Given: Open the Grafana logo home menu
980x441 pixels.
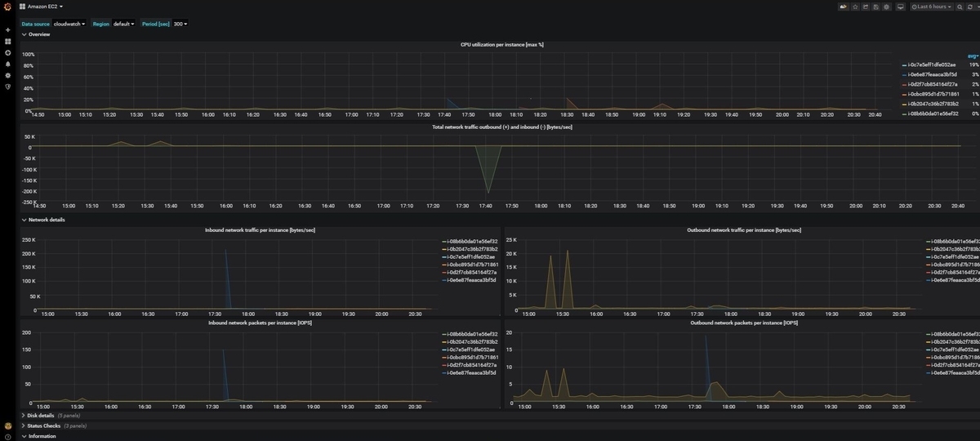Looking at the screenshot, I should pos(7,7).
